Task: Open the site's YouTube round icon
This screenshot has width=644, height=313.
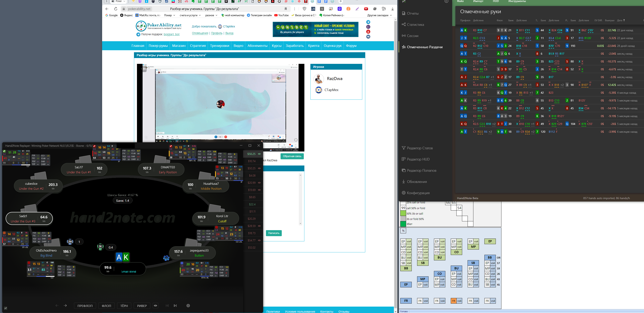Action: click(x=368, y=32)
